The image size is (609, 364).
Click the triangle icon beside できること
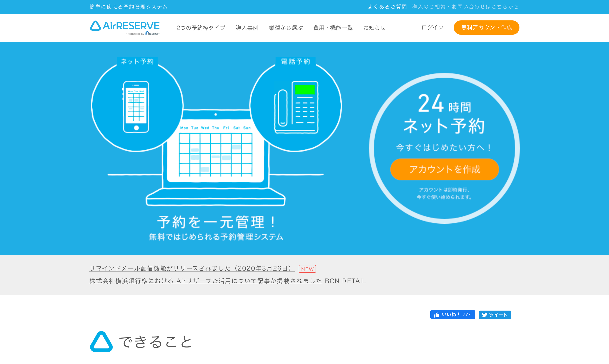coord(101,341)
